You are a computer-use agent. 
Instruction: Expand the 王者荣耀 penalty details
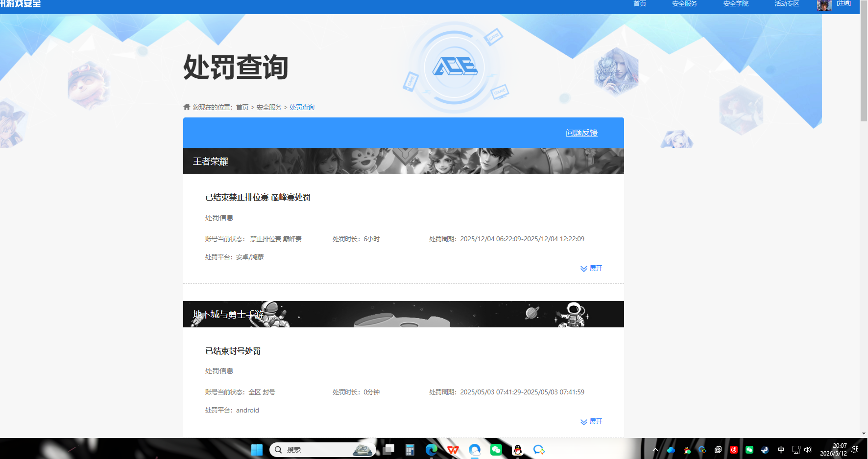point(591,268)
